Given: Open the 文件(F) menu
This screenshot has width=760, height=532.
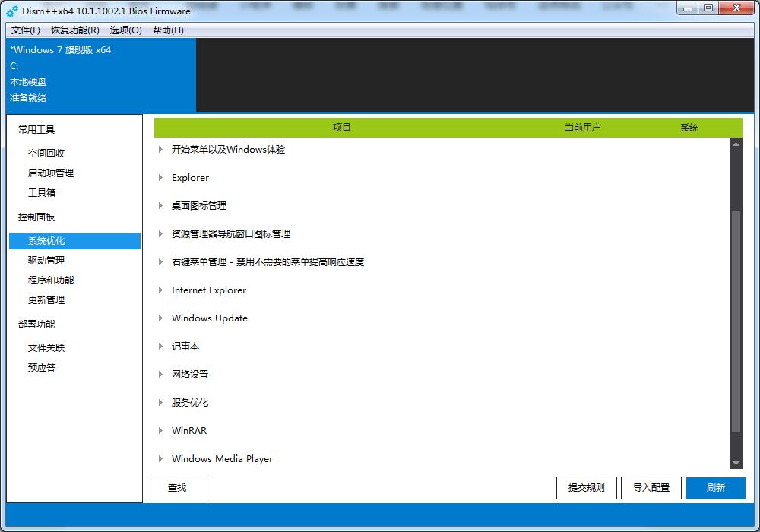Looking at the screenshot, I should click(x=26, y=30).
